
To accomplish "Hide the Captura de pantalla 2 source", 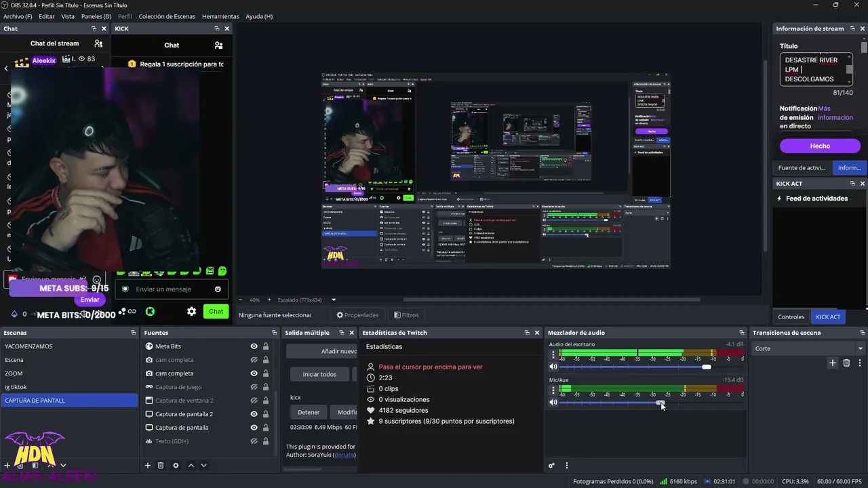I will pyautogui.click(x=254, y=414).
